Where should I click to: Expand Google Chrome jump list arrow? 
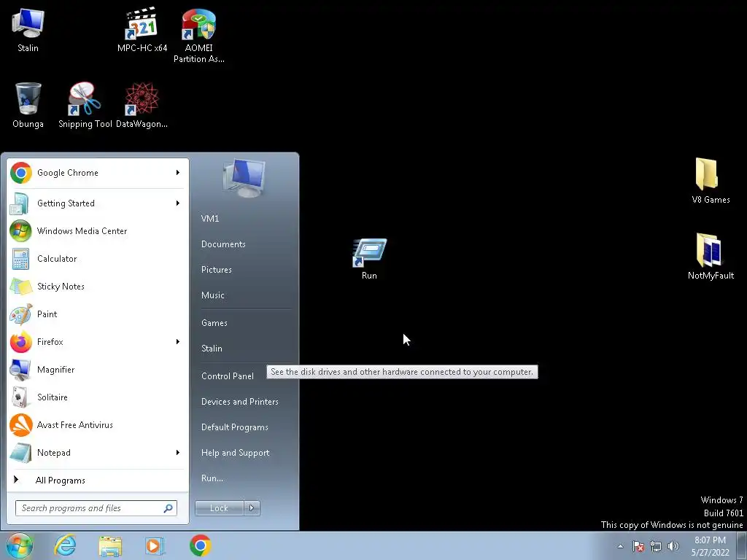click(178, 173)
